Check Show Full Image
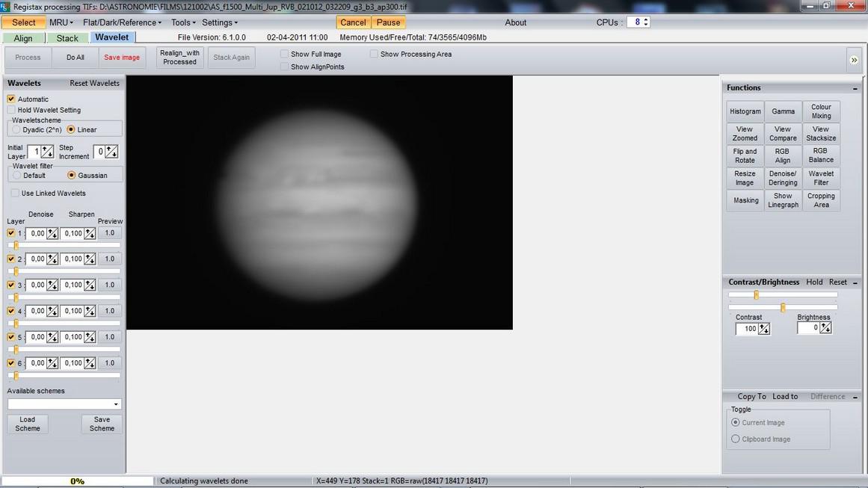This screenshot has width=868, height=488. tap(285, 55)
